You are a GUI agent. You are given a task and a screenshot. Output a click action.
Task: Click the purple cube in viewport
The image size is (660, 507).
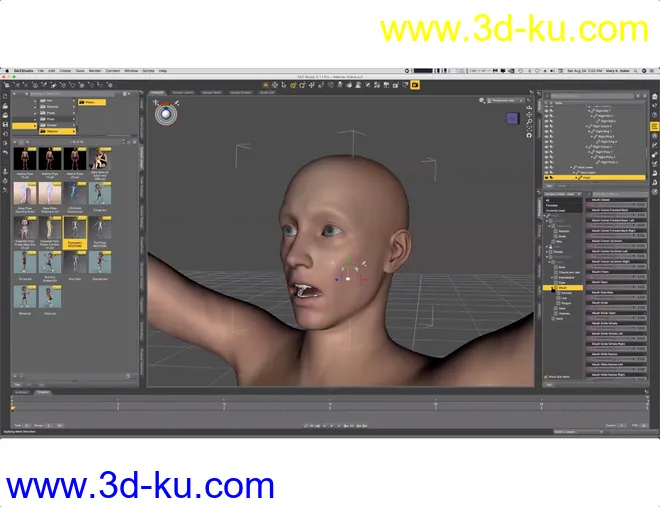click(x=512, y=118)
